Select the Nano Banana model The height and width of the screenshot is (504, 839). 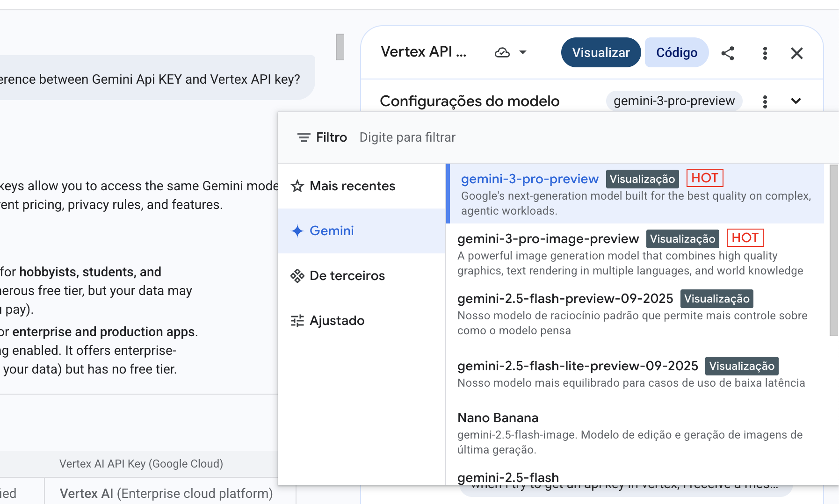(x=498, y=418)
